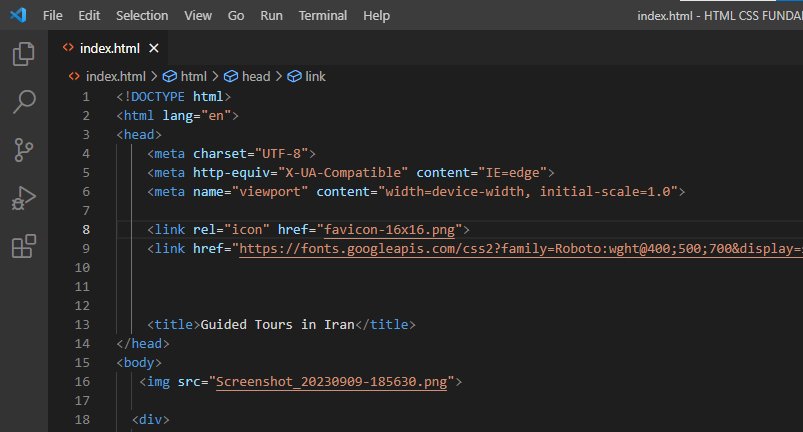Click head in the breadcrumb path

point(256,76)
